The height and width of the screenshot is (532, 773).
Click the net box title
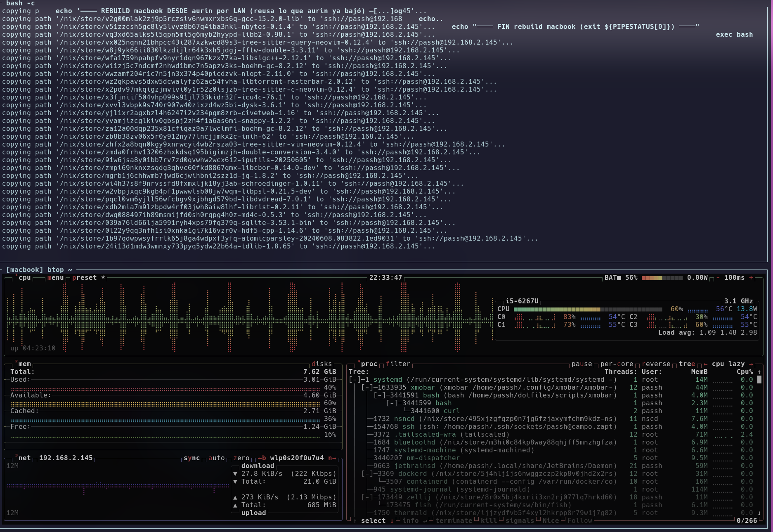(x=24, y=458)
